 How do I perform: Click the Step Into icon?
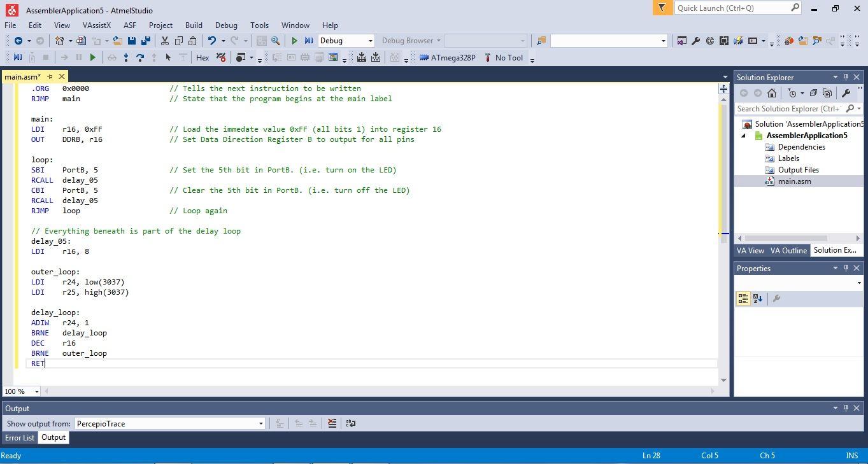126,57
